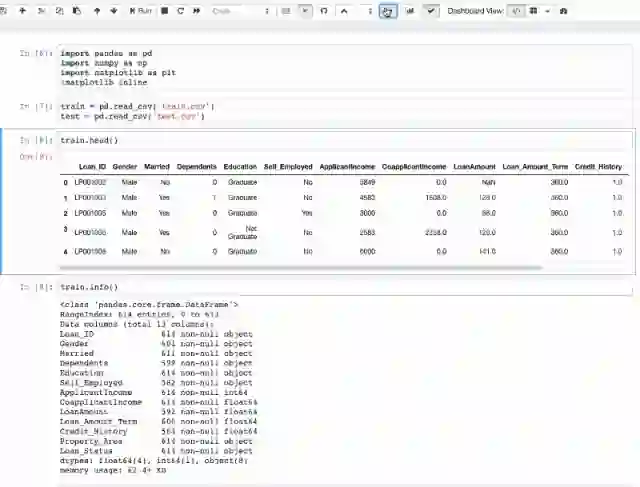640x487 pixels.
Task: Click the 'dtypes: float64(4)' output line
Action: [153, 460]
